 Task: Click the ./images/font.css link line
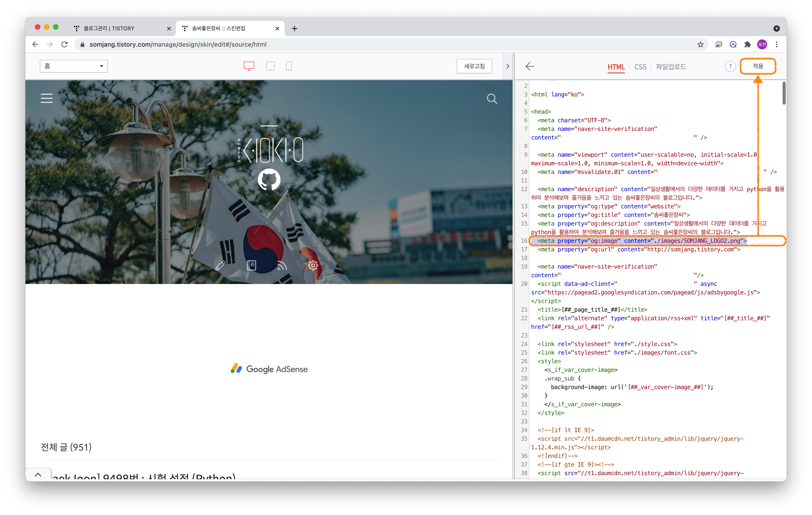click(x=617, y=353)
